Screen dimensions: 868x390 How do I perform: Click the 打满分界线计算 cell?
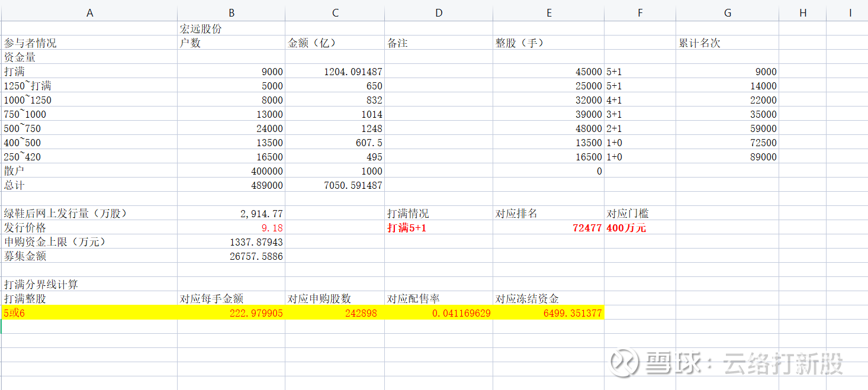pyautogui.click(x=89, y=284)
